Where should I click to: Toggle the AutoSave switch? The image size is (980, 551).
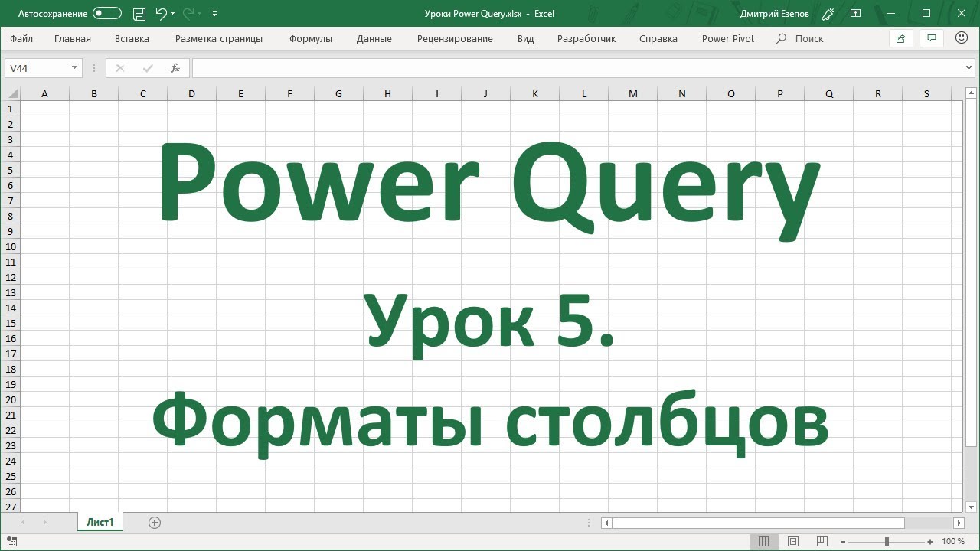tap(107, 13)
